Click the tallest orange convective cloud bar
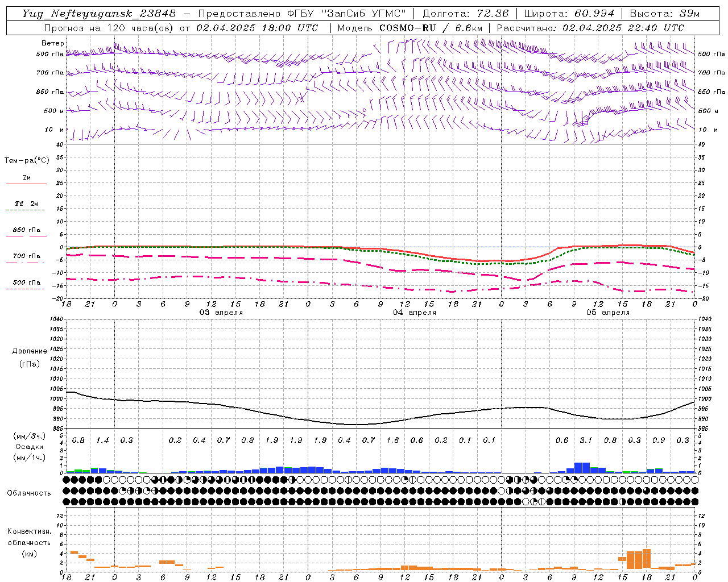 pos(647,559)
